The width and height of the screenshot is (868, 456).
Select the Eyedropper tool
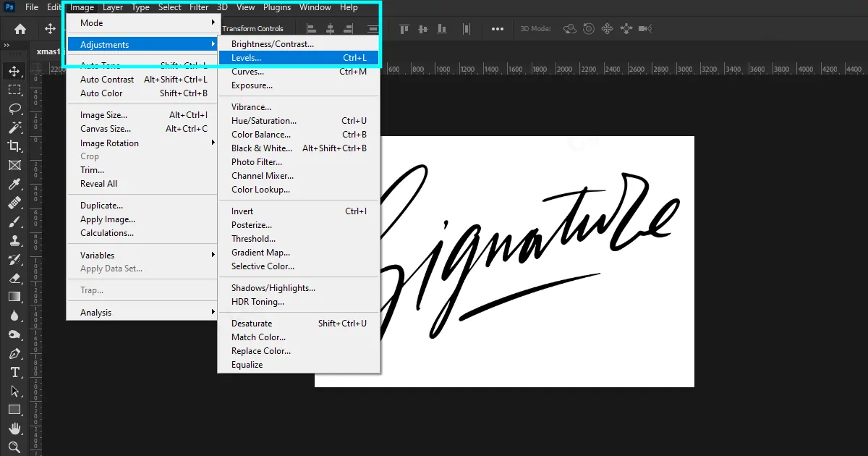coord(14,184)
